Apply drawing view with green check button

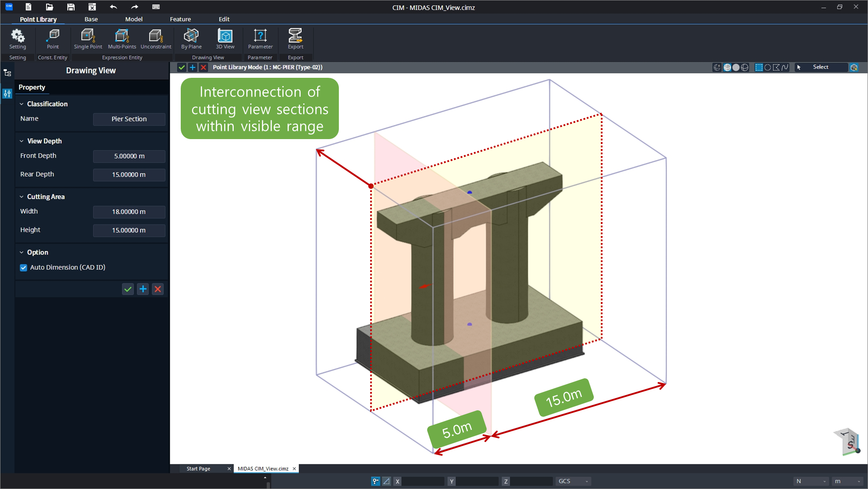[x=128, y=289]
